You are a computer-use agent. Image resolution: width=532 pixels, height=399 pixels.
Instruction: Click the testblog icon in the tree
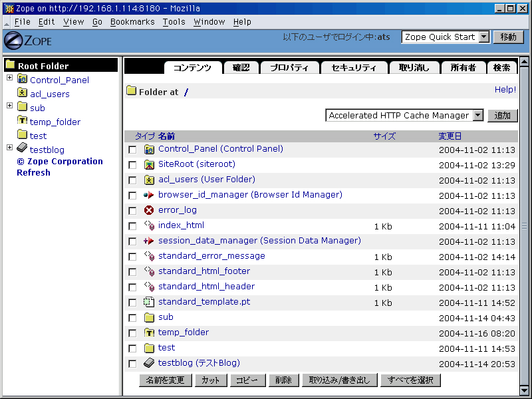23,148
